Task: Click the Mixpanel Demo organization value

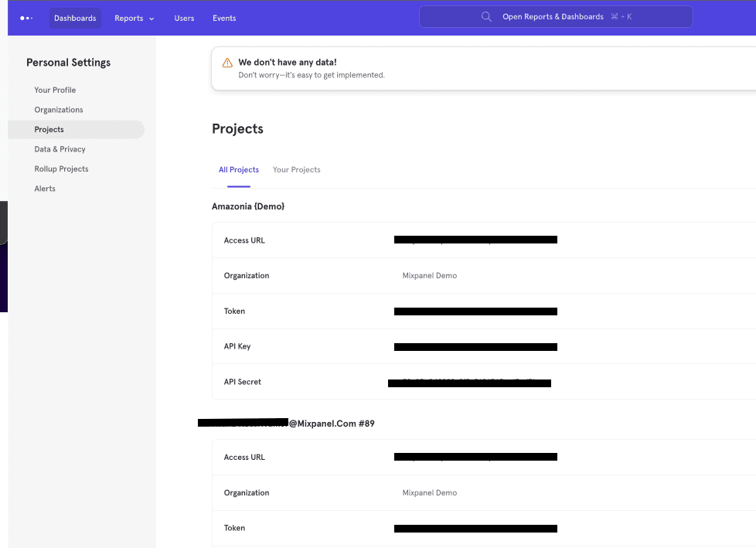Action: click(429, 274)
